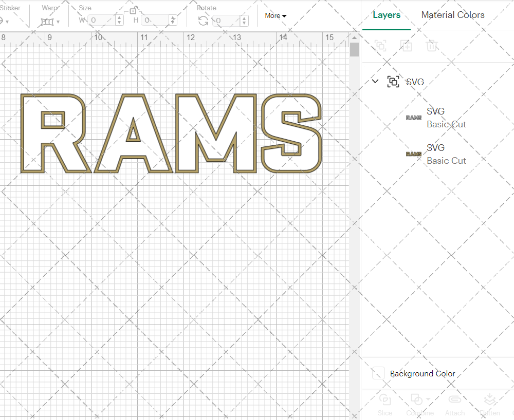
Task: Click the Attach paperclip button
Action: coord(455,405)
